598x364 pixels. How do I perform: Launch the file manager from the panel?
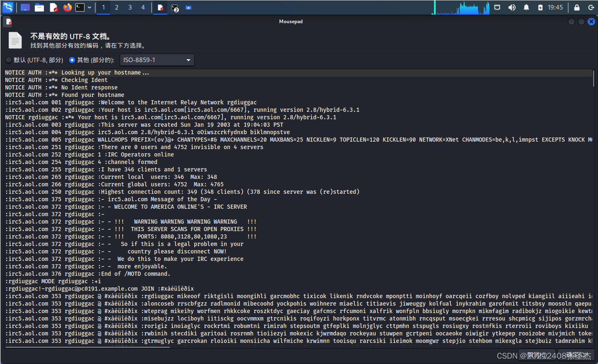pyautogui.click(x=39, y=7)
